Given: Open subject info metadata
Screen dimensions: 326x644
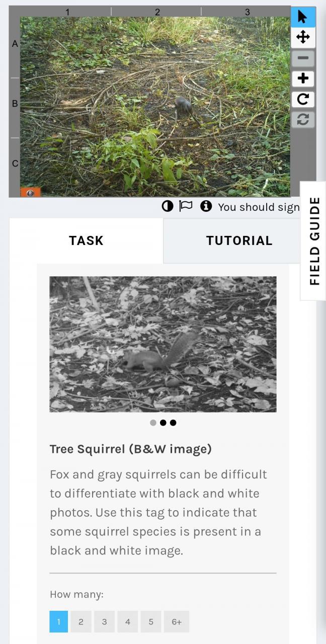Looking at the screenshot, I should point(206,206).
